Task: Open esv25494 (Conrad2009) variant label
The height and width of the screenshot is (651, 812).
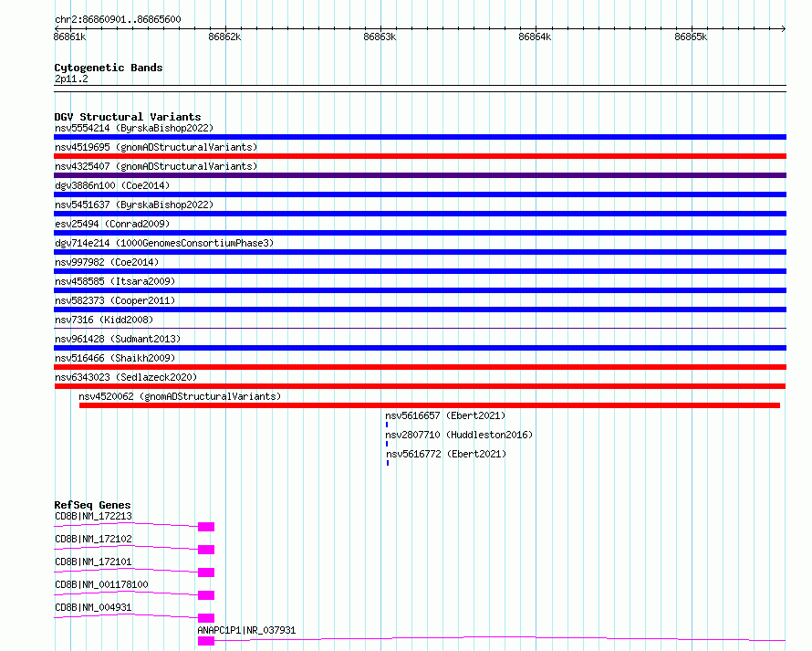Action: [x=112, y=224]
